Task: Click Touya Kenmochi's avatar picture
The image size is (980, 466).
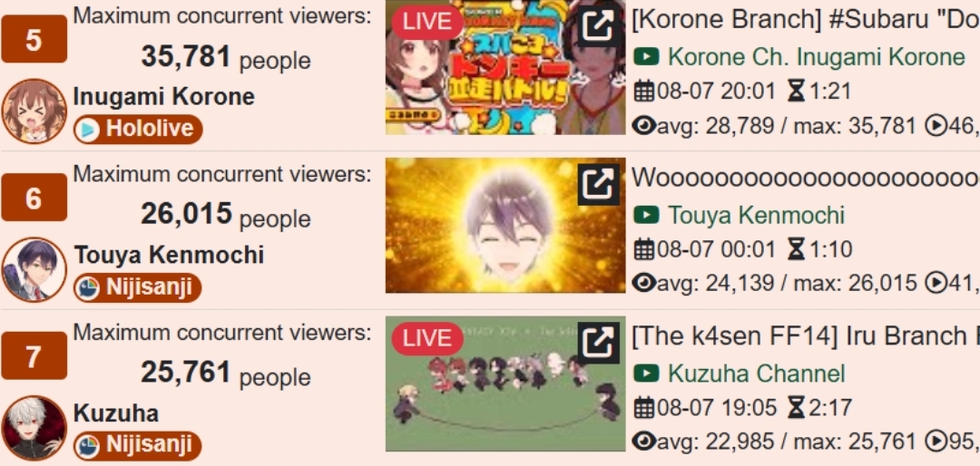Action: 34,269
